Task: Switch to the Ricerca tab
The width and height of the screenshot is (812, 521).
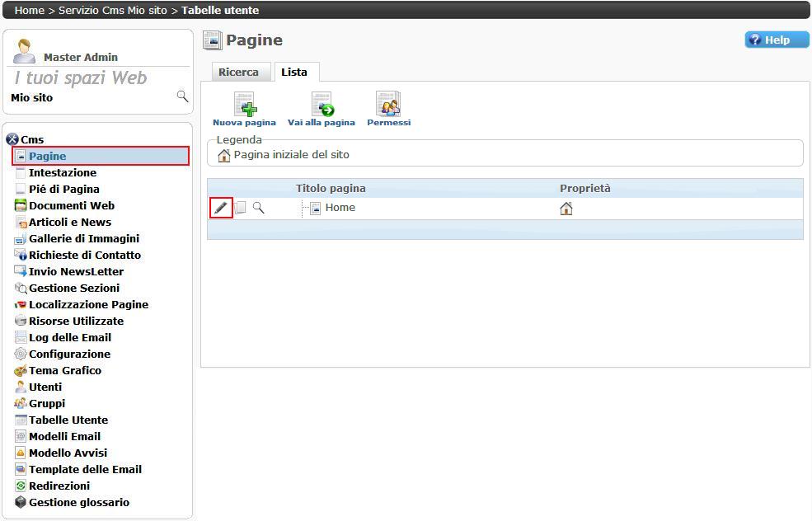Action: tap(238, 73)
